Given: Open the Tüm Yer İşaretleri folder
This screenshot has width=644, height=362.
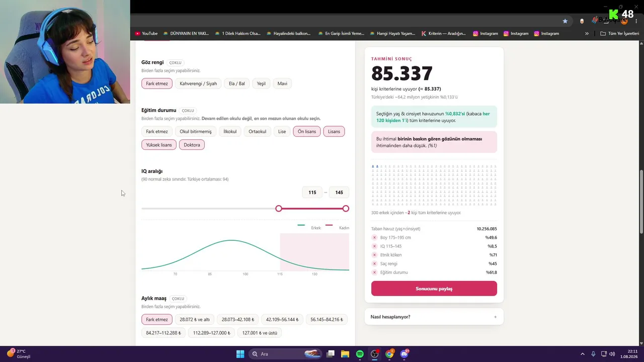Looking at the screenshot, I should click(620, 34).
